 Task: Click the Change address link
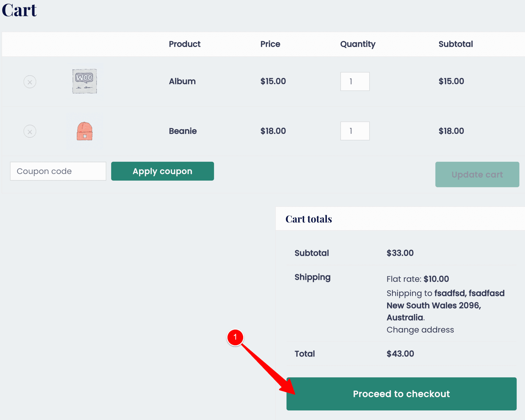coord(420,330)
